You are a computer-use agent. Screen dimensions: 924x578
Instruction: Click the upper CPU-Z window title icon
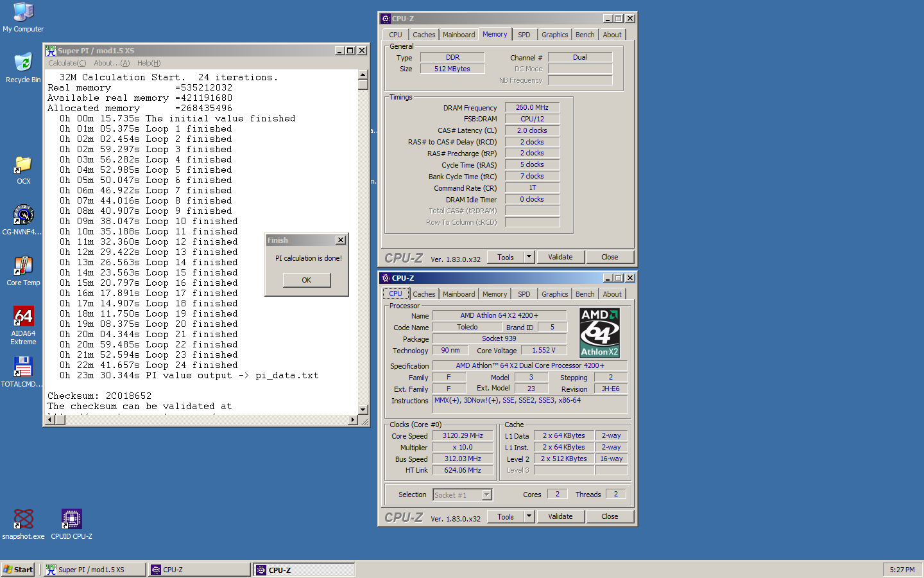click(385, 19)
